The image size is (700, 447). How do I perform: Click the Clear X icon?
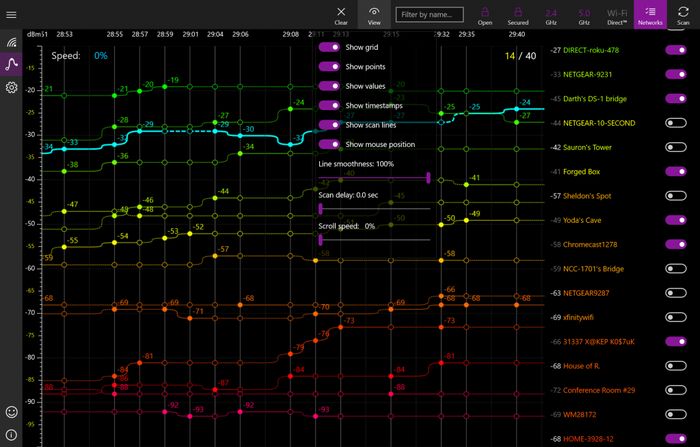pyautogui.click(x=341, y=14)
